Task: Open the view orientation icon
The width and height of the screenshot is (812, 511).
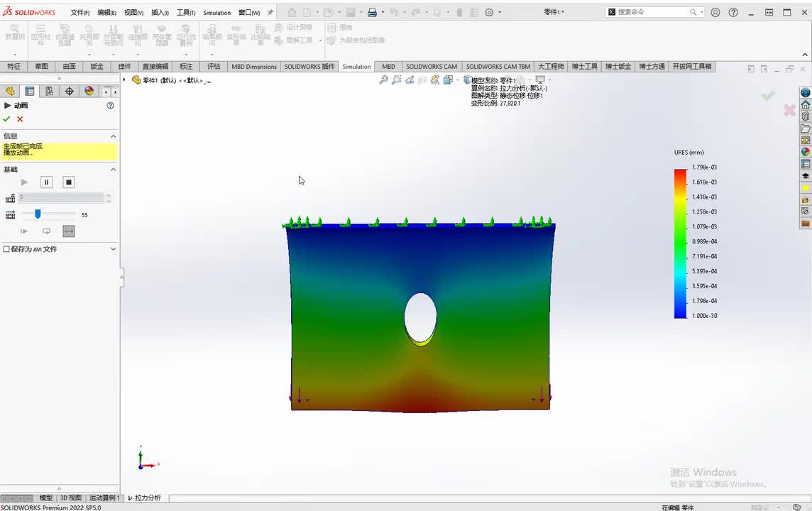Action: [x=449, y=79]
